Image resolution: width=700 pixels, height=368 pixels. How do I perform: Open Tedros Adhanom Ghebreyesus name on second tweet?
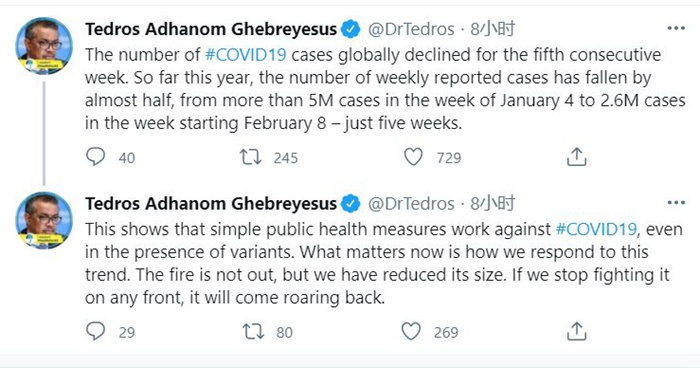[x=211, y=204]
